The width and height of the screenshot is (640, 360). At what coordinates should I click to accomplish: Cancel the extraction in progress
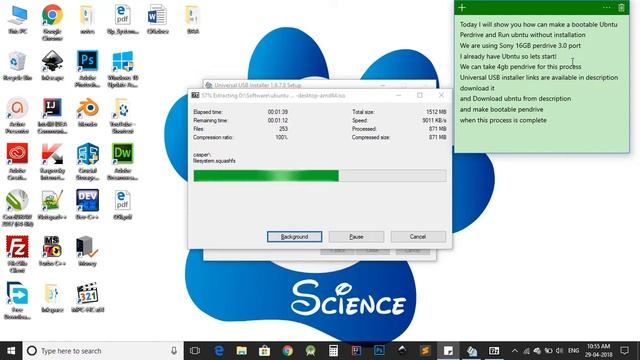[x=418, y=237]
